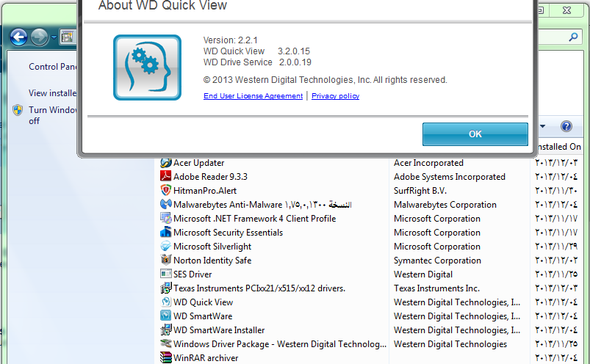This screenshot has height=364, width=590.
Task: Select the WD Quick View program icon
Action: point(165,302)
